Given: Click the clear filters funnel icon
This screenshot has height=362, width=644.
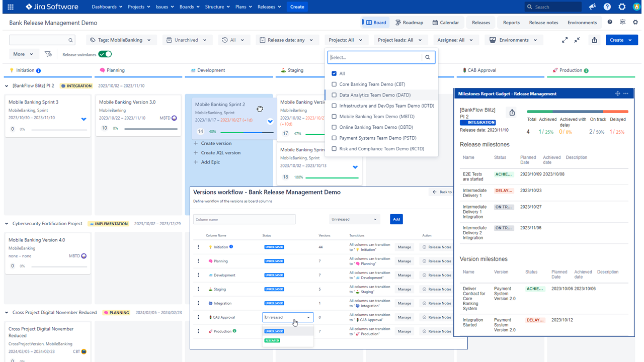Looking at the screenshot, I should pyautogui.click(x=48, y=54).
